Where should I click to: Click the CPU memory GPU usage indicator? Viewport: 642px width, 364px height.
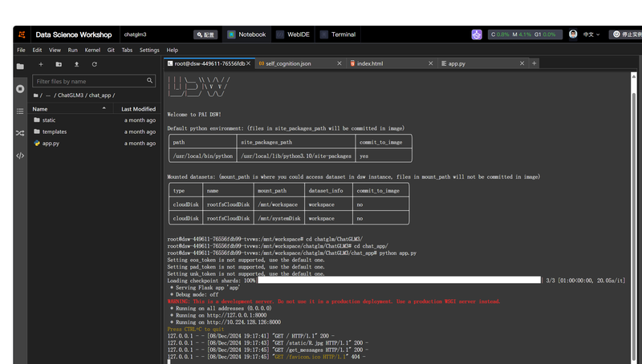tap(525, 34)
